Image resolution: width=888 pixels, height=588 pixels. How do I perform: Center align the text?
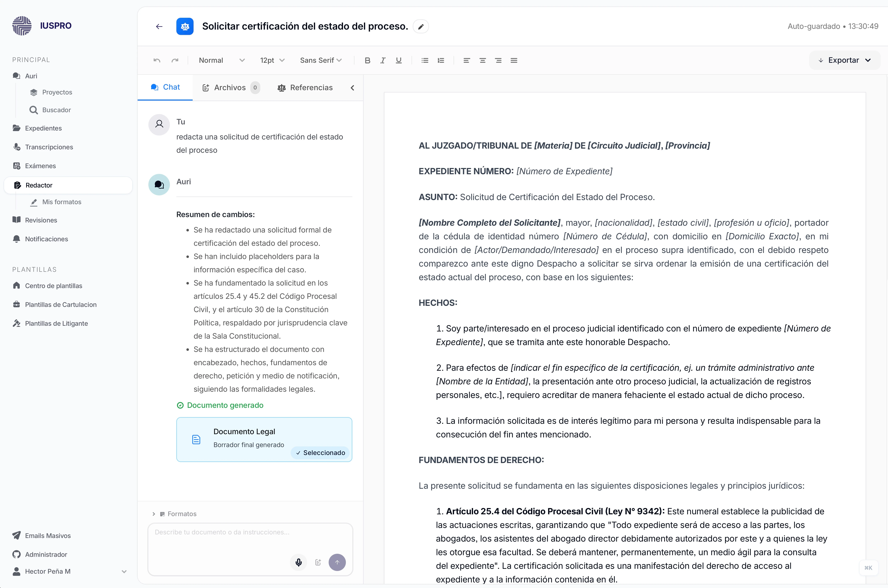tap(482, 60)
